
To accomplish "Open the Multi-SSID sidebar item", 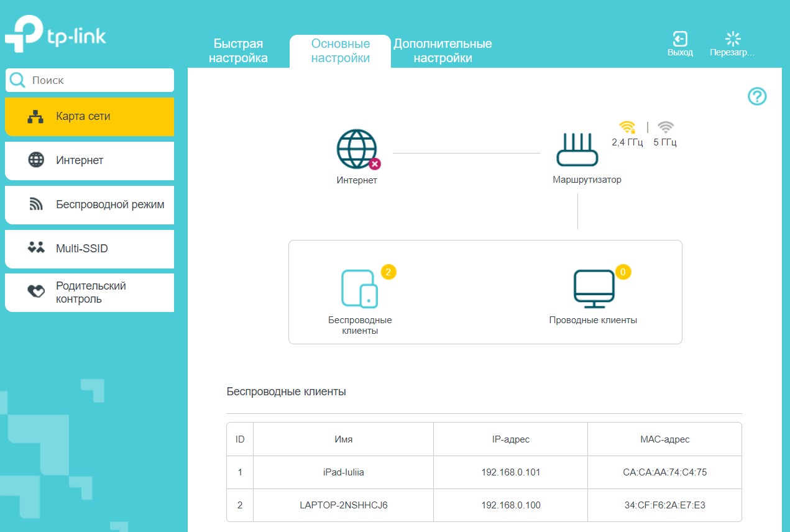I will pyautogui.click(x=90, y=249).
